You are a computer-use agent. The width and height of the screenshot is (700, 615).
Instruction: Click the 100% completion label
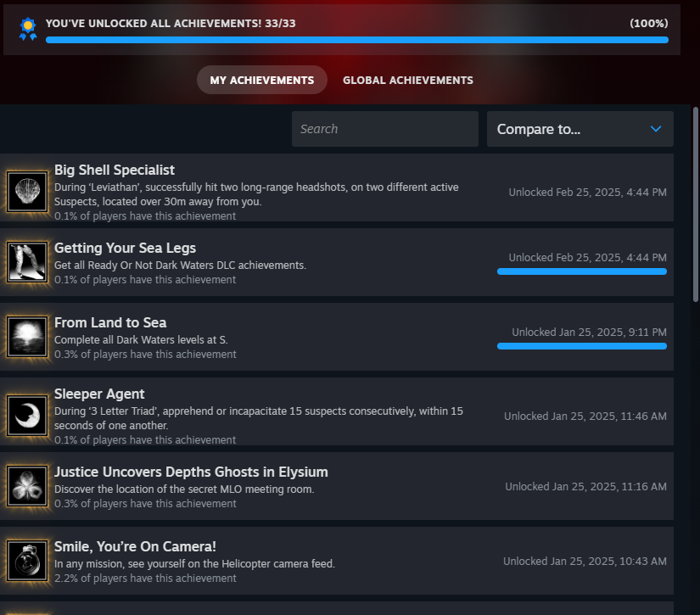coord(648,23)
